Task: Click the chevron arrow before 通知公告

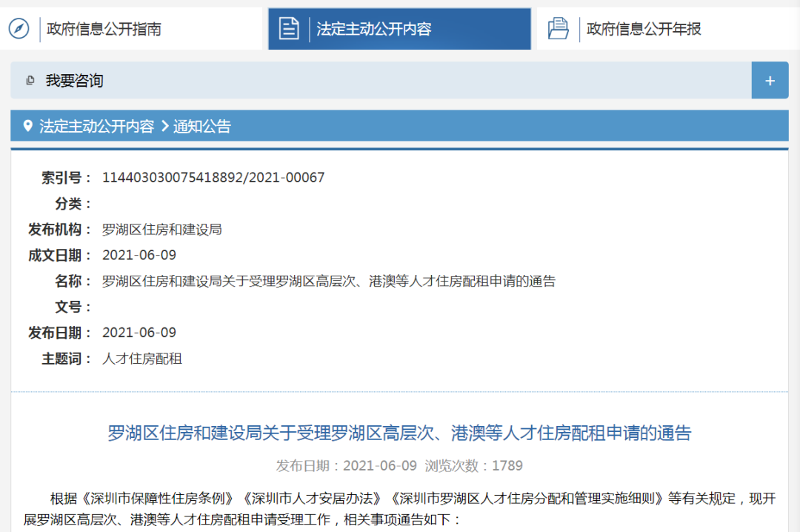Action: [164, 126]
